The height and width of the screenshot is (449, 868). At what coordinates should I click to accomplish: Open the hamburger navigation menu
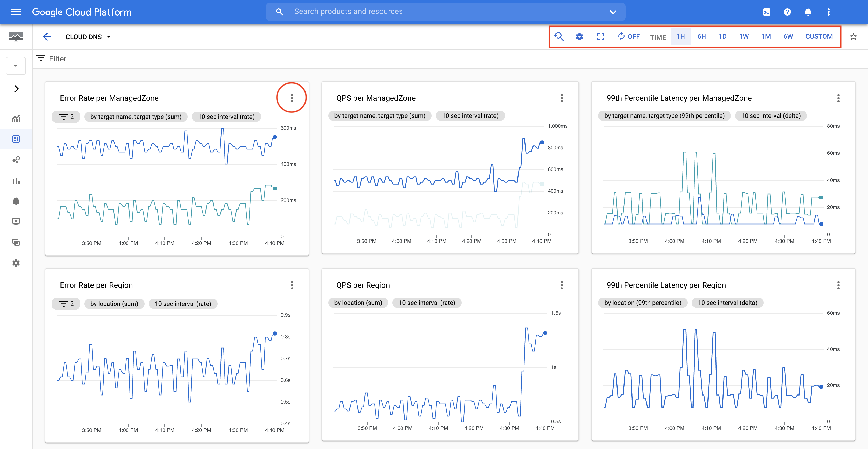[16, 12]
